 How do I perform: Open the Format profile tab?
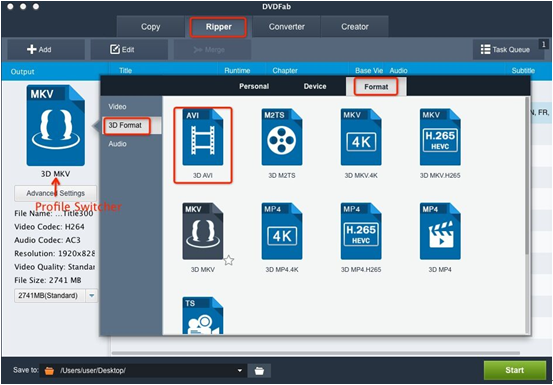tap(376, 87)
